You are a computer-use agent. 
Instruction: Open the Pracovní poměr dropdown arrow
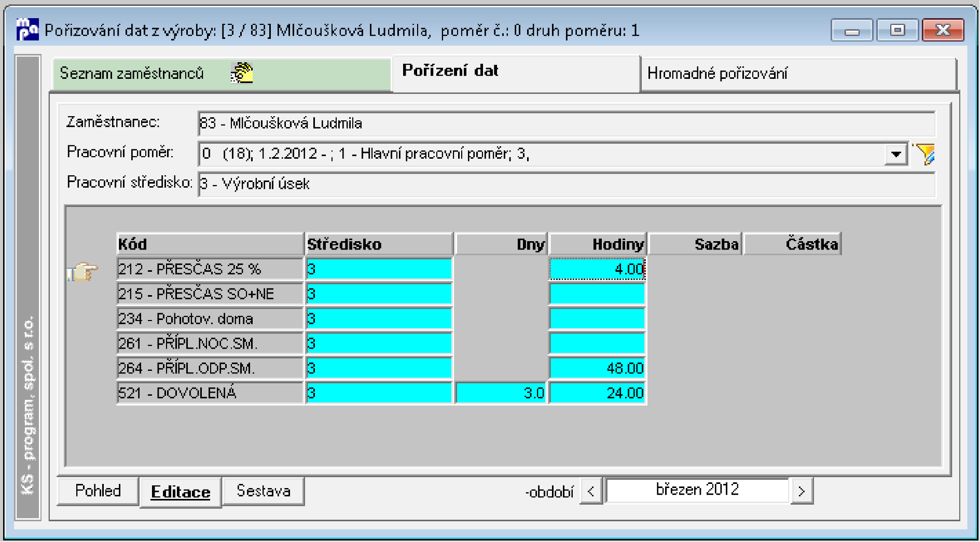pyautogui.click(x=896, y=154)
